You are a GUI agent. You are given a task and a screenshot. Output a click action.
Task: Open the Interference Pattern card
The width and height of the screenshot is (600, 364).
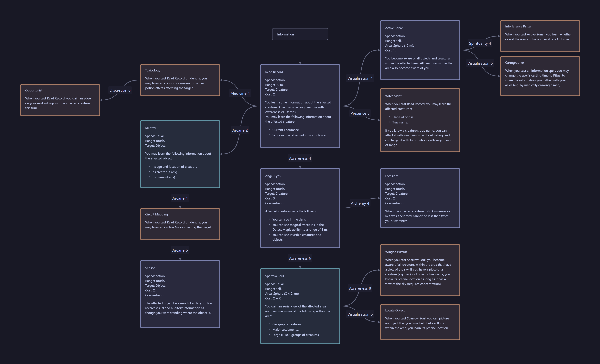(540, 36)
